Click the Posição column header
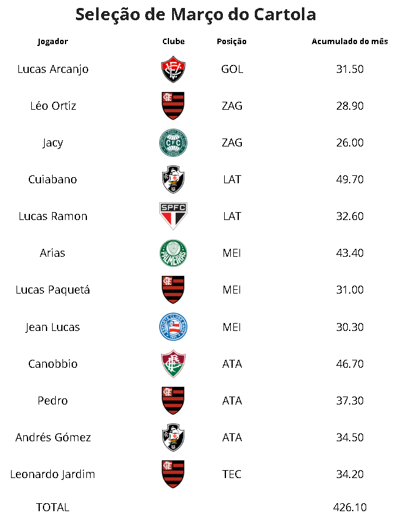Image resolution: width=395 pixels, height=532 pixels. (231, 42)
